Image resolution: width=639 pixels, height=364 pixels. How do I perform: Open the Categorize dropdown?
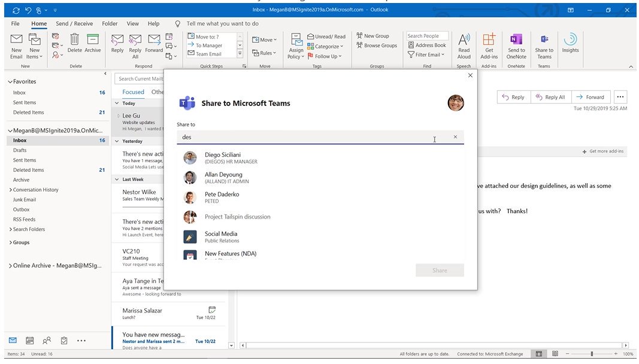point(325,47)
